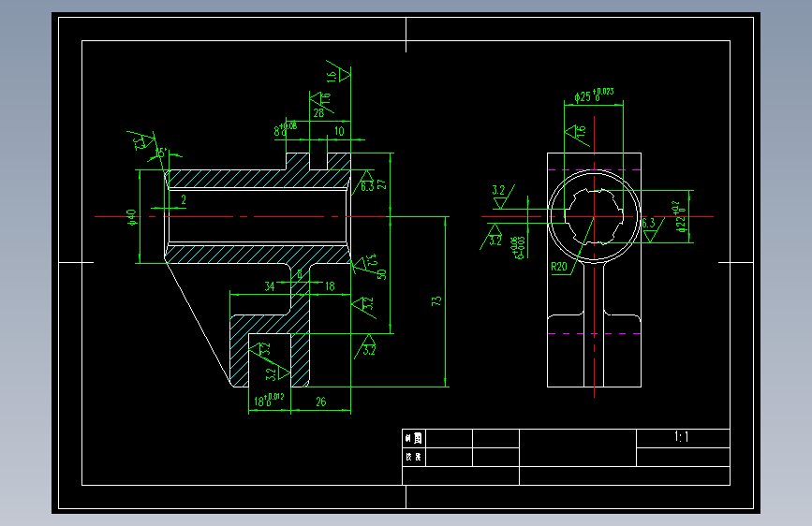The width and height of the screenshot is (812, 526).
Task: Select the 校核 cell in title block
Action: [x=414, y=457]
